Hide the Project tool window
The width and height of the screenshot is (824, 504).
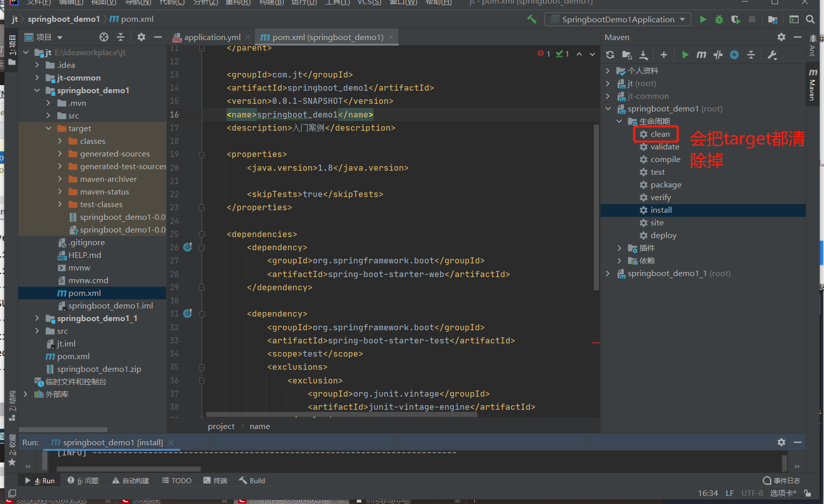pos(158,37)
